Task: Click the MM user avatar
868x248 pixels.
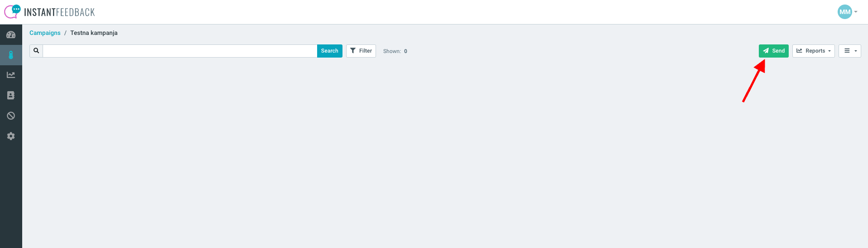Action: (x=845, y=12)
